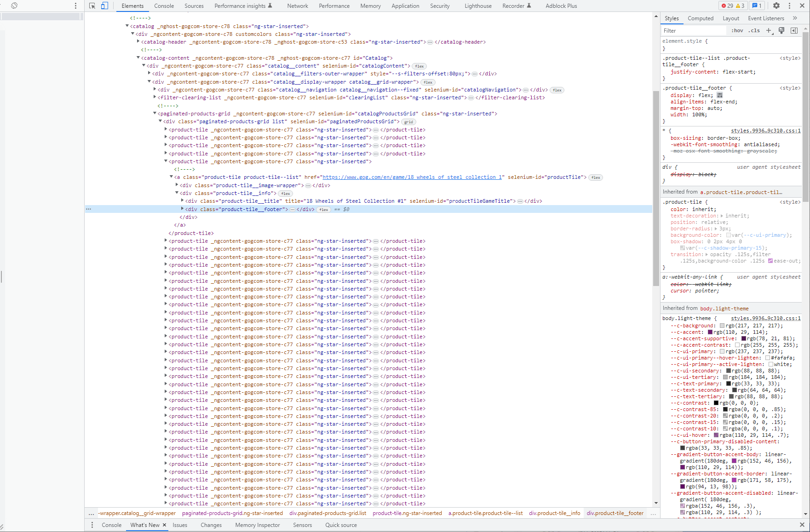
Task: Switch to the Computed pane tab
Action: tap(701, 18)
